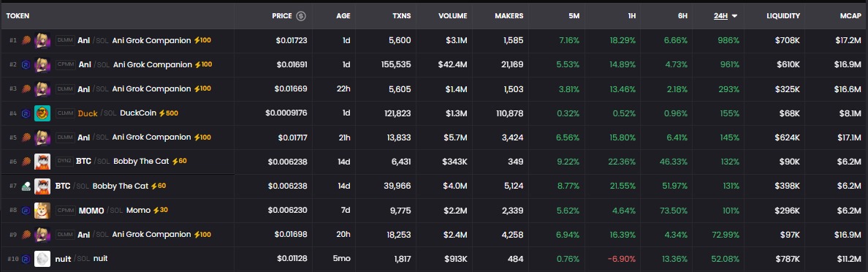Click the Raydium icon in the nuit row

pos(26,259)
